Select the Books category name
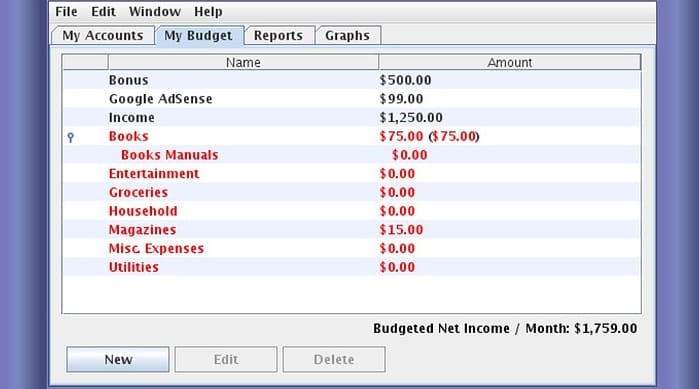699x389 pixels. coord(129,136)
